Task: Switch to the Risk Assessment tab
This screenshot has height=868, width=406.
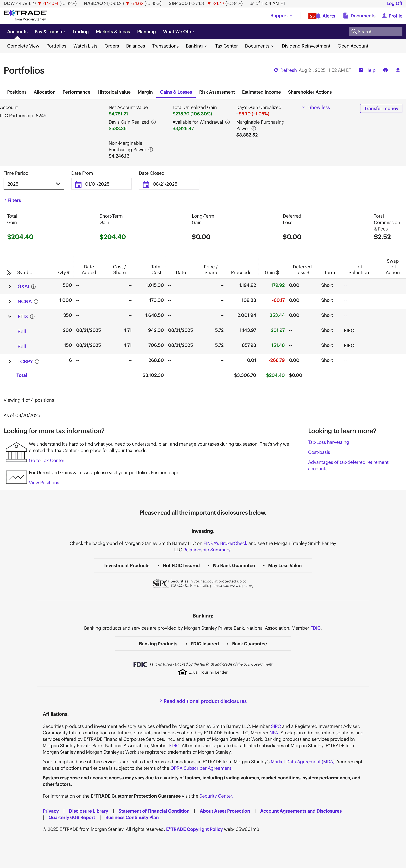Action: 217,92
